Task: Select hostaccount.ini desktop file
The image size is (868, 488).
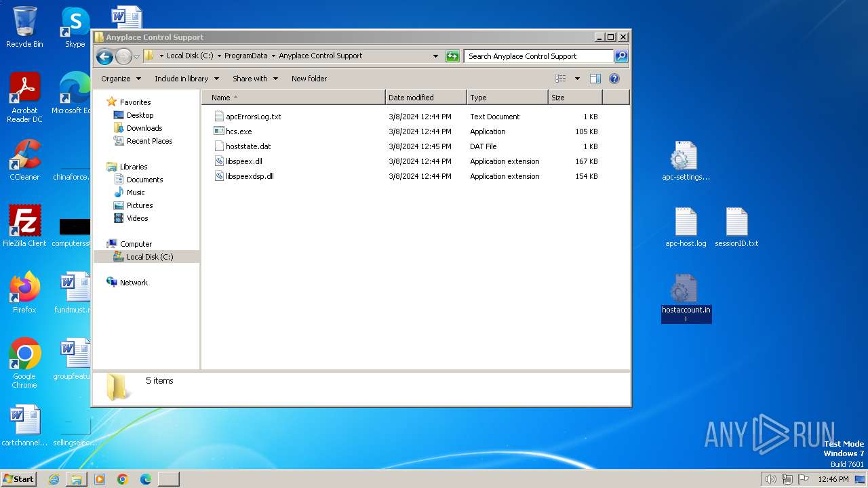Action: coord(686,298)
